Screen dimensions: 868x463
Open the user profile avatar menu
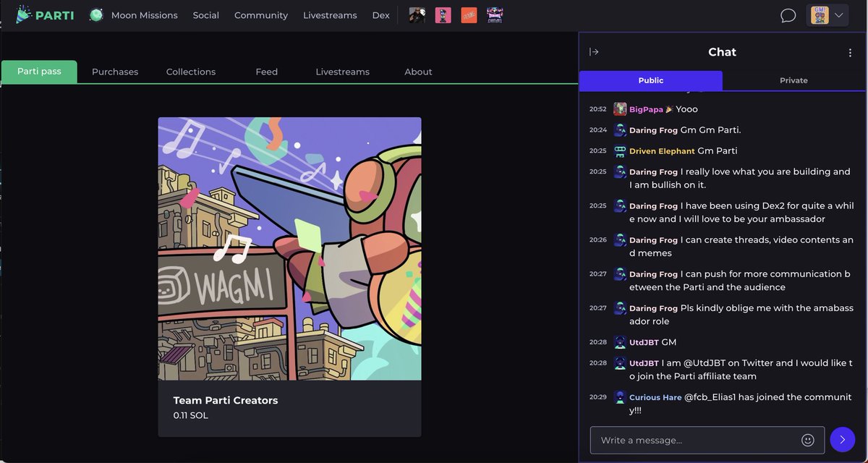tap(827, 15)
